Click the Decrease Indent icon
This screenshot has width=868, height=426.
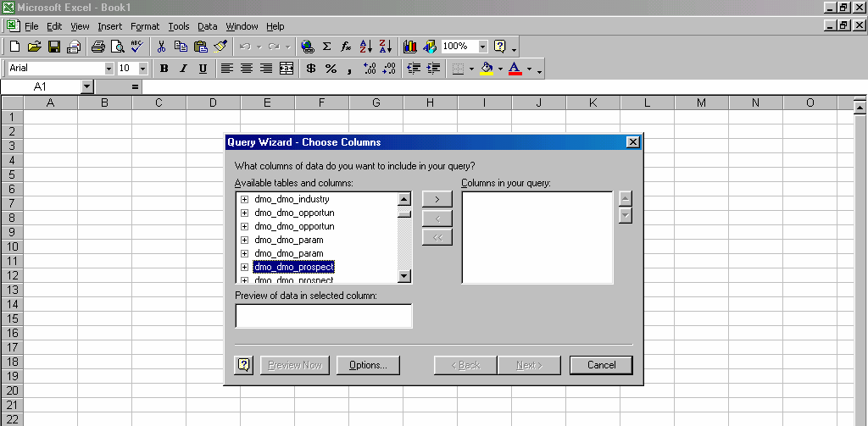click(414, 69)
